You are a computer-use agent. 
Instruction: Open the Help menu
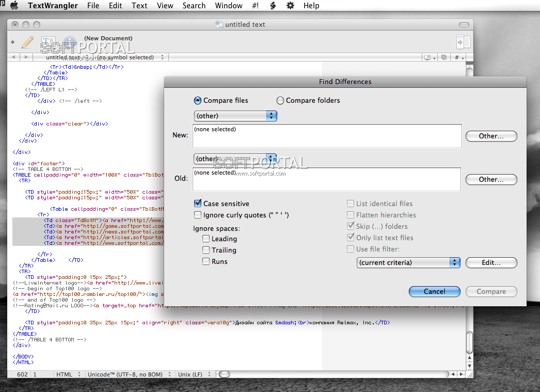click(x=311, y=6)
